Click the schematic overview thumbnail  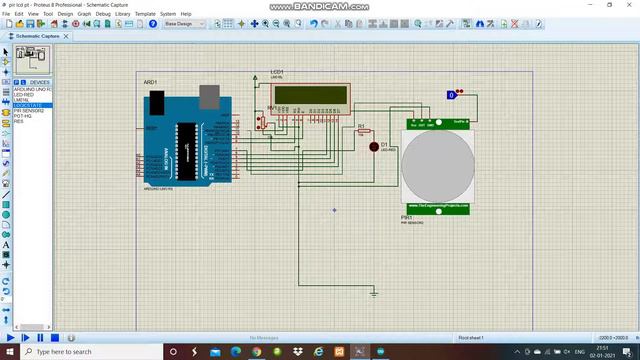[32, 60]
